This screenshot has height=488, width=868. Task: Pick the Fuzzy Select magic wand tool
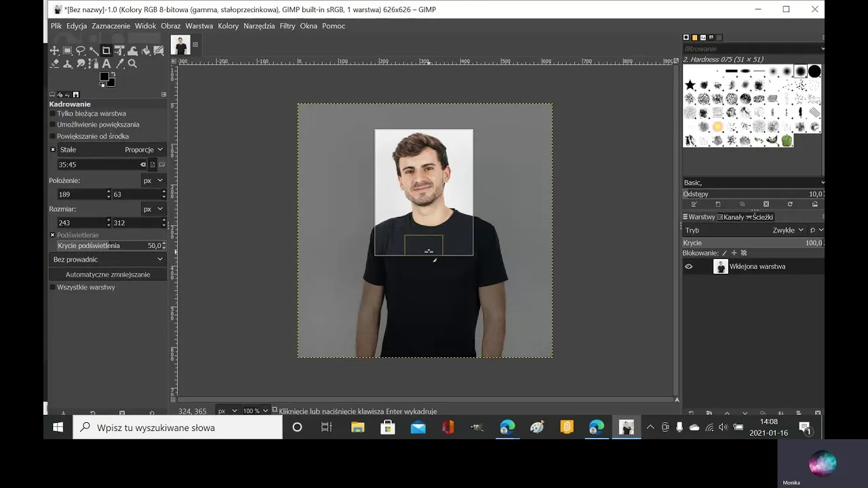pyautogui.click(x=94, y=51)
